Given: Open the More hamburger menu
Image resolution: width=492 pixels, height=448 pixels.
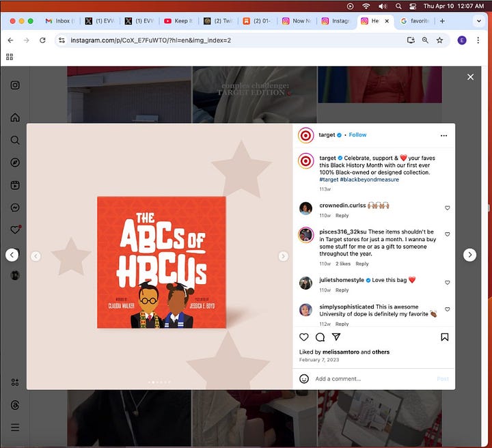Looking at the screenshot, I should 15,428.
